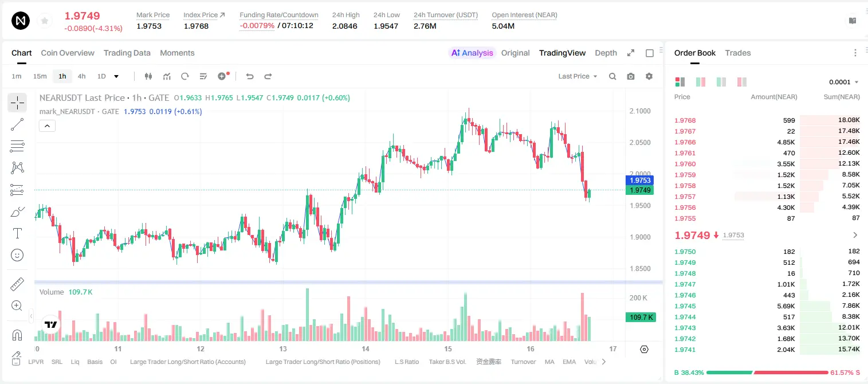The image size is (868, 384).
Task: Open chart settings gear icon
Action: click(649, 76)
